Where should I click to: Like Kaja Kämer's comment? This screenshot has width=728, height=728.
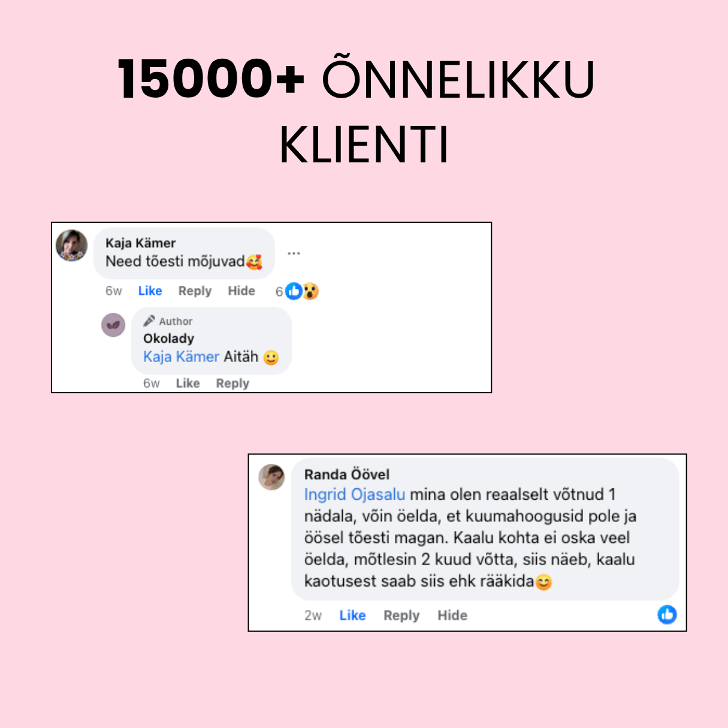150,291
